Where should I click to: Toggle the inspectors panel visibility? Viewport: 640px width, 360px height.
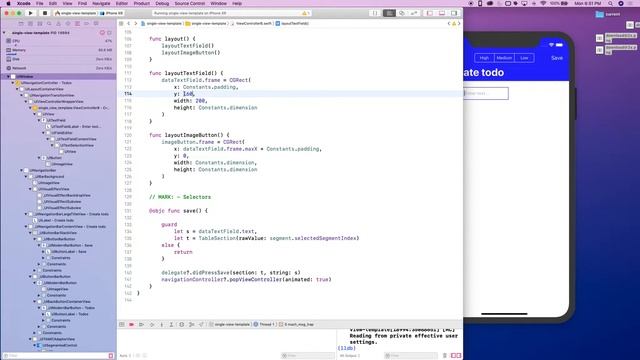pyautogui.click(x=454, y=13)
